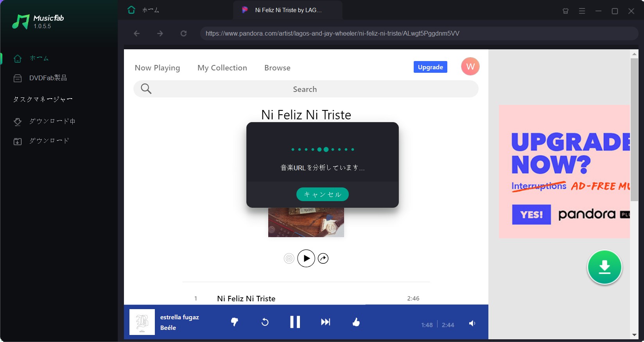Share the song using arrow icon
644x342 pixels.
(323, 258)
